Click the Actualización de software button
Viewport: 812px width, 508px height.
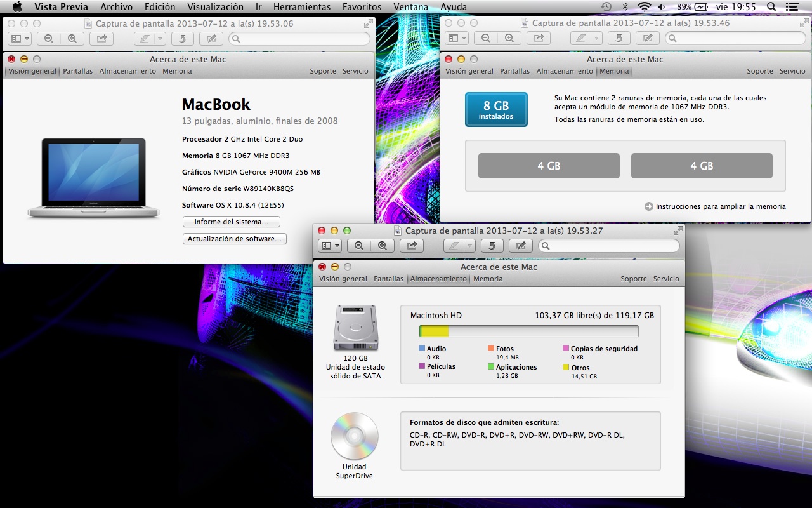coord(235,239)
